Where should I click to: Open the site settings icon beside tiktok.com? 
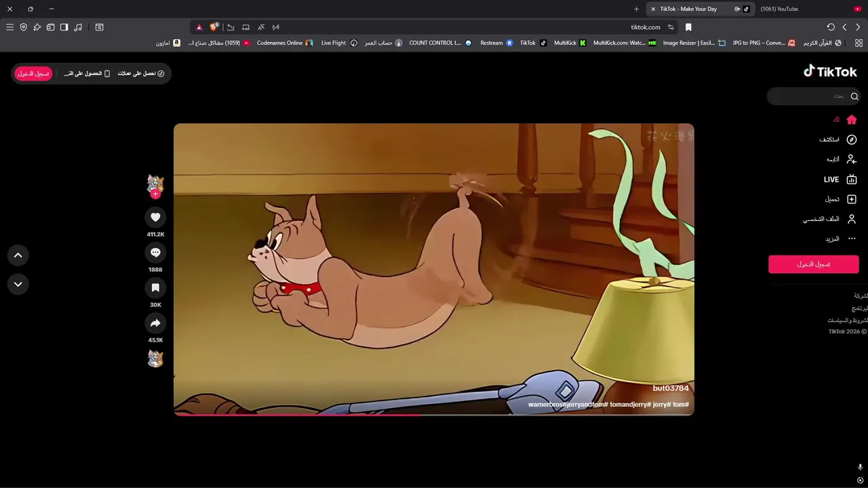[x=671, y=27]
